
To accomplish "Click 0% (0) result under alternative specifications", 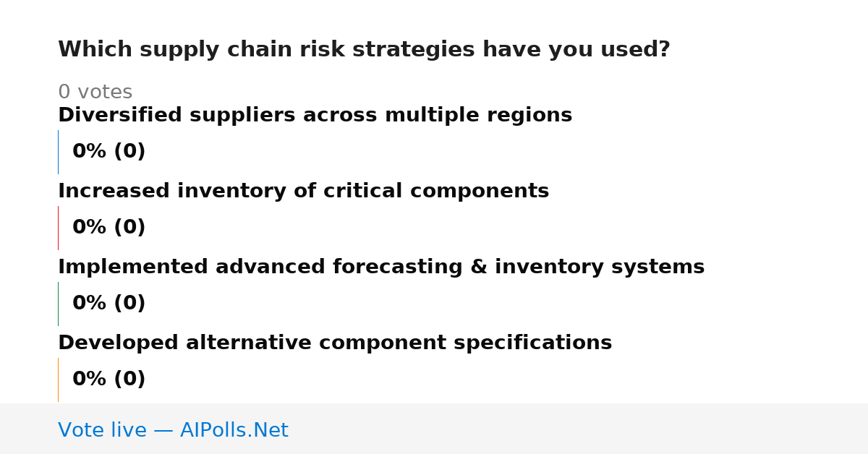I will coord(109,380).
